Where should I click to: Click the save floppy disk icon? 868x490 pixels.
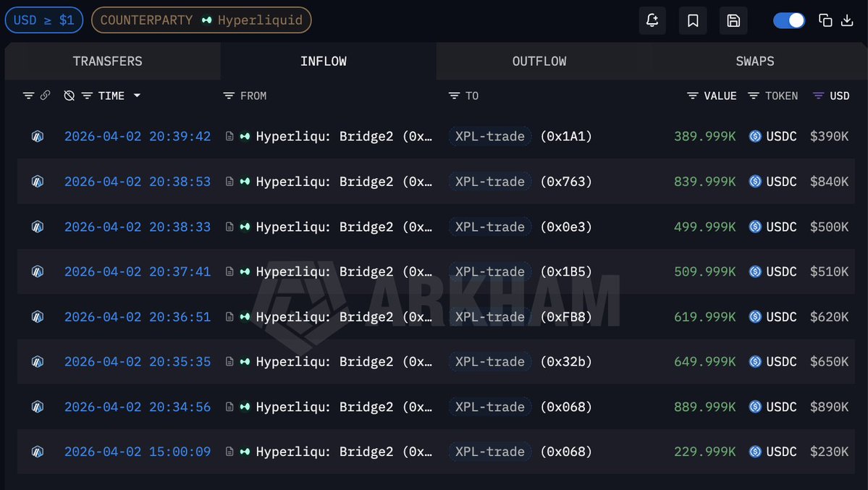(x=733, y=20)
